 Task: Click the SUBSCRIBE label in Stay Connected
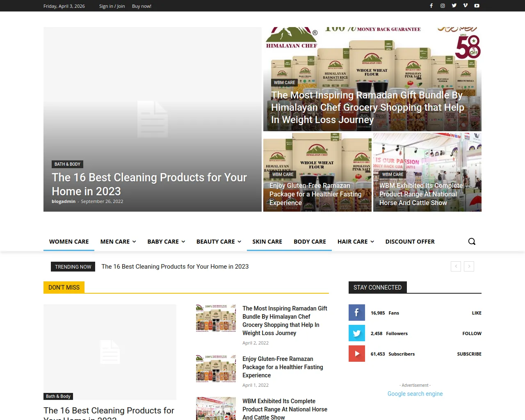469,354
